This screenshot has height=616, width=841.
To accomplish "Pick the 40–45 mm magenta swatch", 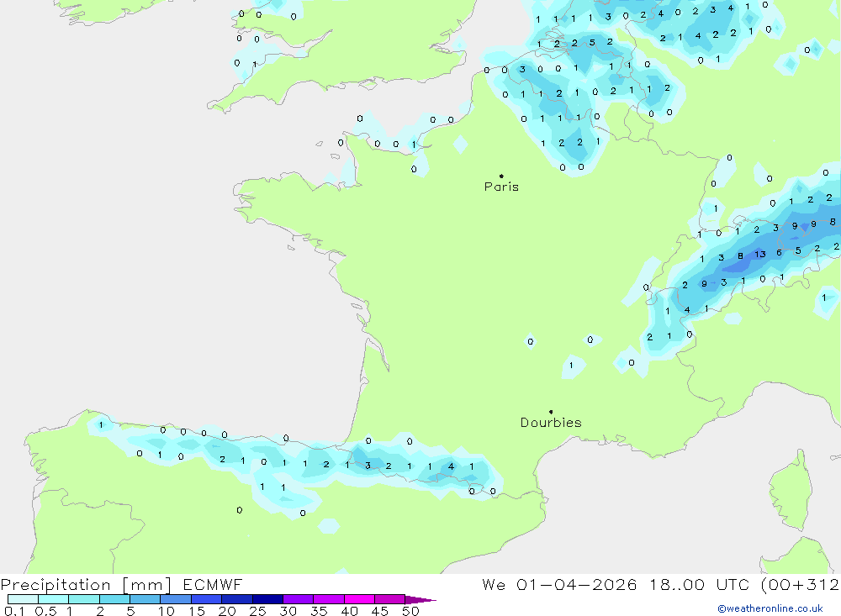I will click(359, 599).
